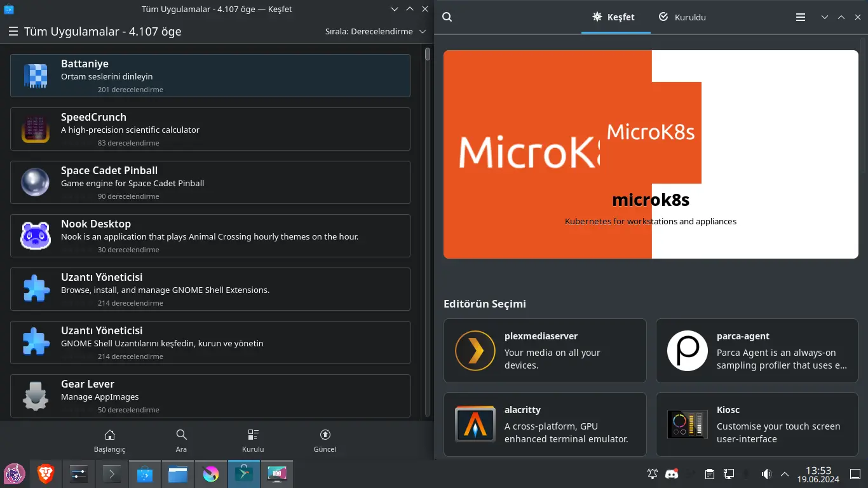Click the alacritty app icon
The width and height of the screenshot is (868, 488).
point(475,424)
